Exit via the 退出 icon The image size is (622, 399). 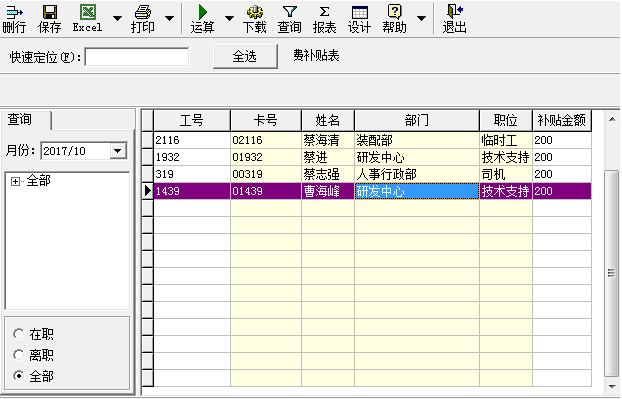pos(455,19)
